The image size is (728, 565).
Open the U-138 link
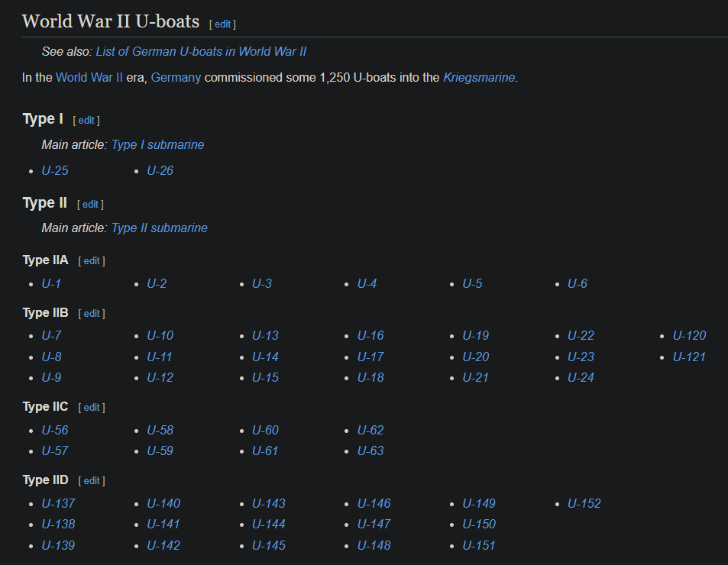pyautogui.click(x=59, y=525)
